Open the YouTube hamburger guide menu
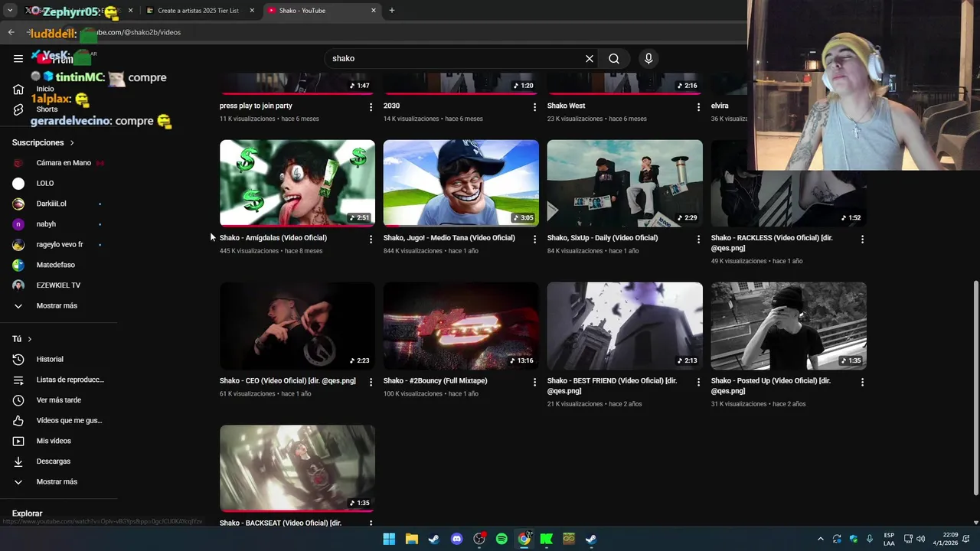The height and width of the screenshot is (551, 980). point(18,58)
